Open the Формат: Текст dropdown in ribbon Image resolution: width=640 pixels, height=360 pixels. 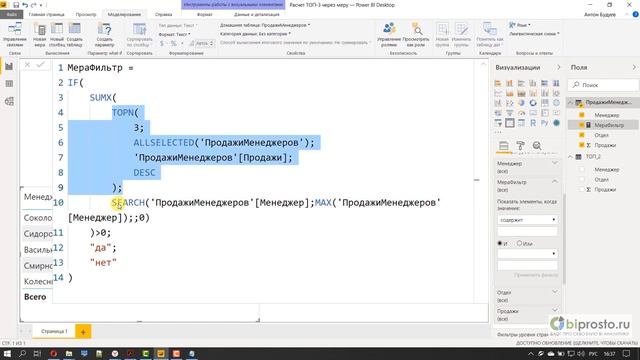[175, 34]
